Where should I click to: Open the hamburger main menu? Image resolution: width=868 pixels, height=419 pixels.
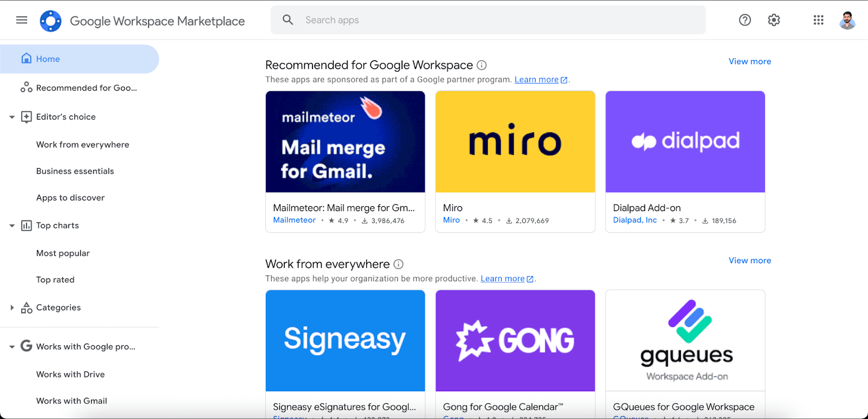click(x=22, y=20)
